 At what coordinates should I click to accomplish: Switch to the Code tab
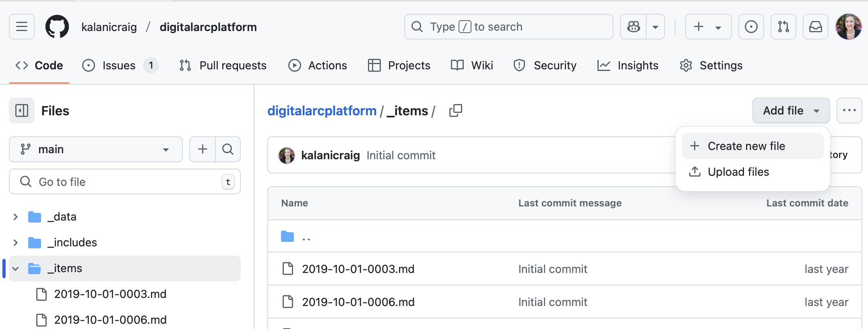(x=39, y=65)
